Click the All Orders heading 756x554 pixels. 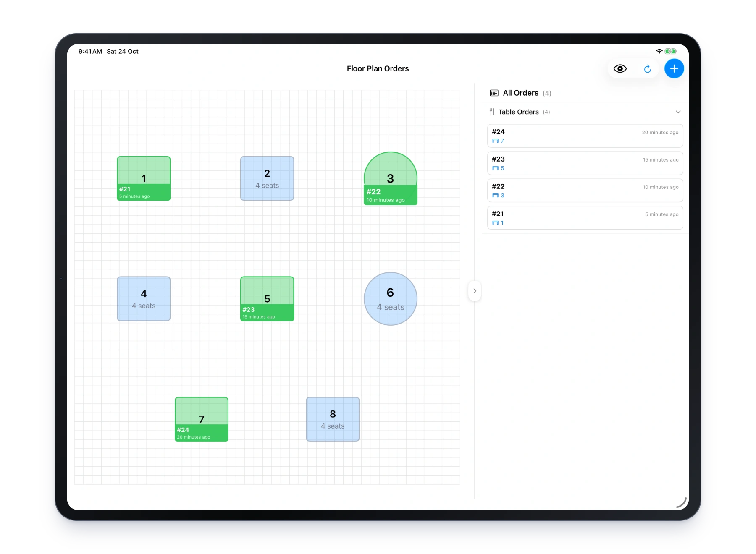click(521, 93)
